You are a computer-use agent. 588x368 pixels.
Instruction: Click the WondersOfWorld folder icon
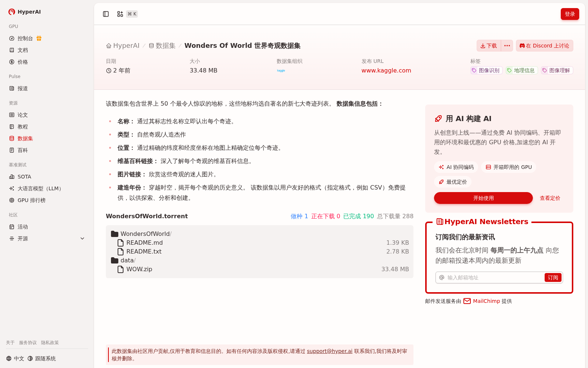[x=115, y=234]
